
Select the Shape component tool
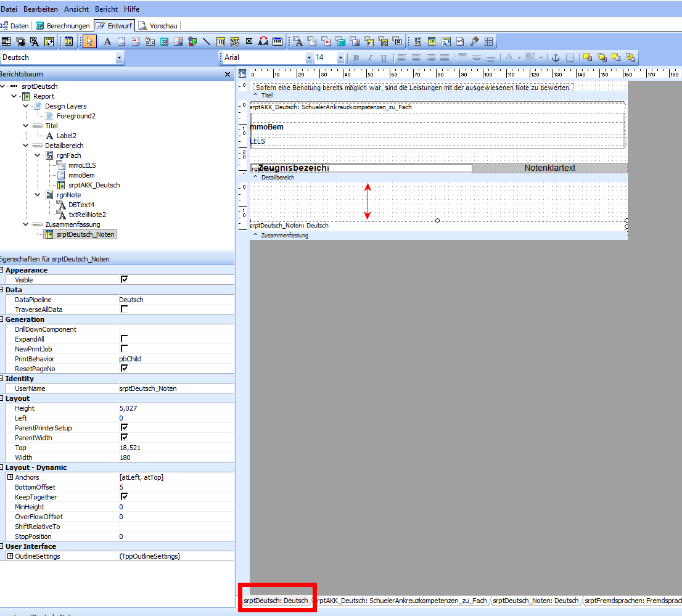pyautogui.click(x=192, y=41)
